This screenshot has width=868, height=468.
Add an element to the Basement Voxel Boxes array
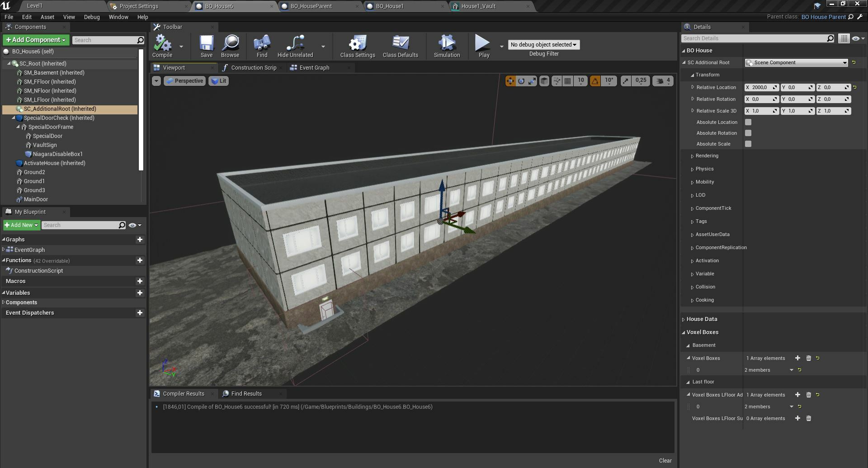(797, 358)
